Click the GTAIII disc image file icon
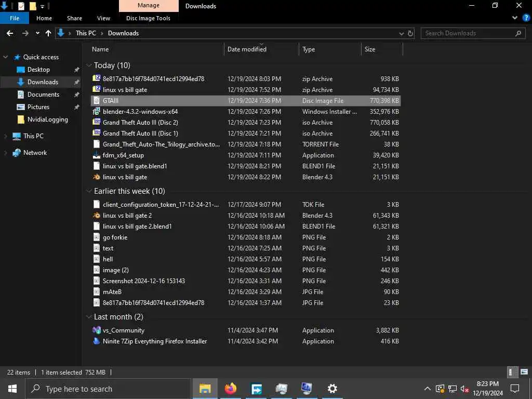 96,100
